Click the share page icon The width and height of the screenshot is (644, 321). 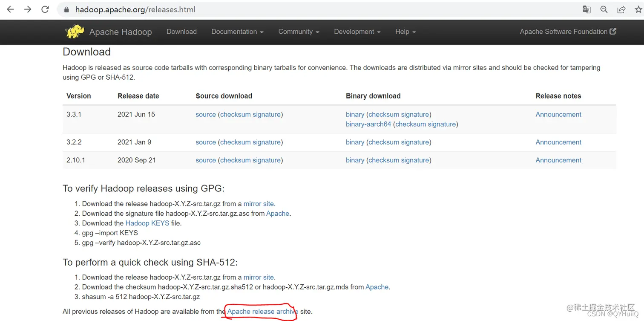[x=621, y=9]
